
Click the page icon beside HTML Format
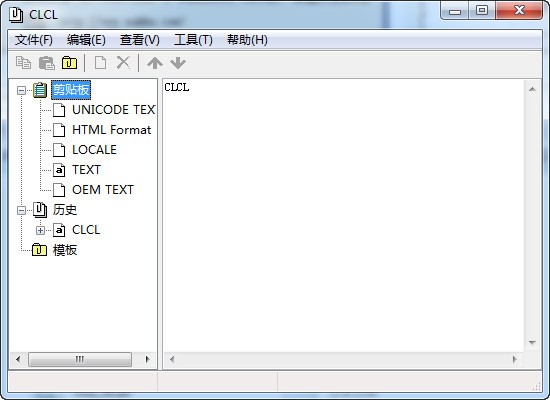(59, 130)
